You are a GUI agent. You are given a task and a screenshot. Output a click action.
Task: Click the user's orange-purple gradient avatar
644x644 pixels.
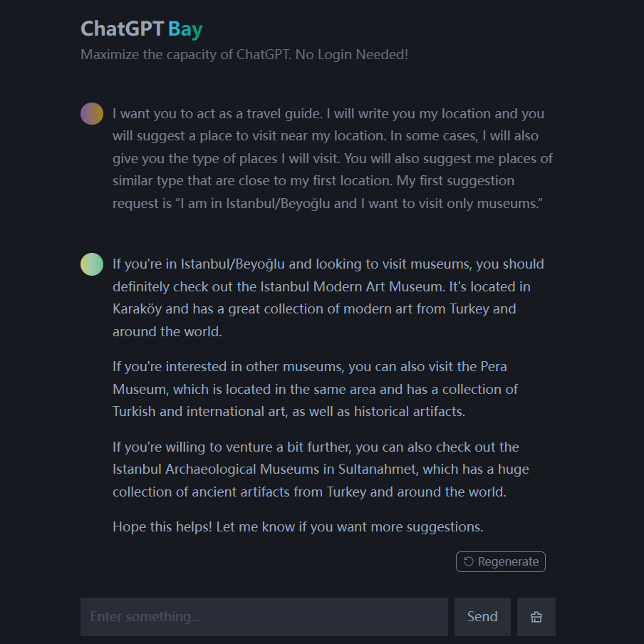[91, 113]
